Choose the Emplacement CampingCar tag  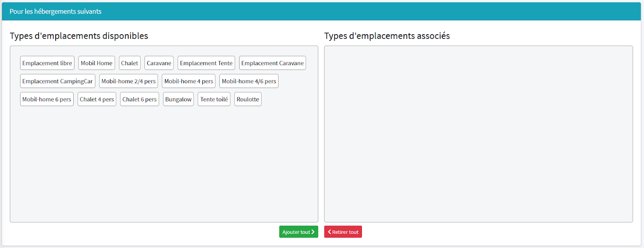[58, 81]
